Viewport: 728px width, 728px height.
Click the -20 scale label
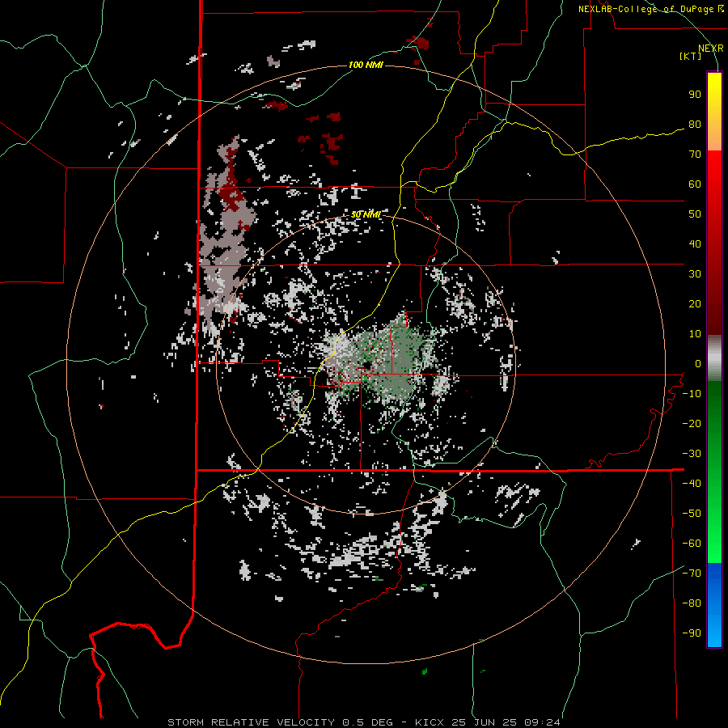tap(692, 424)
